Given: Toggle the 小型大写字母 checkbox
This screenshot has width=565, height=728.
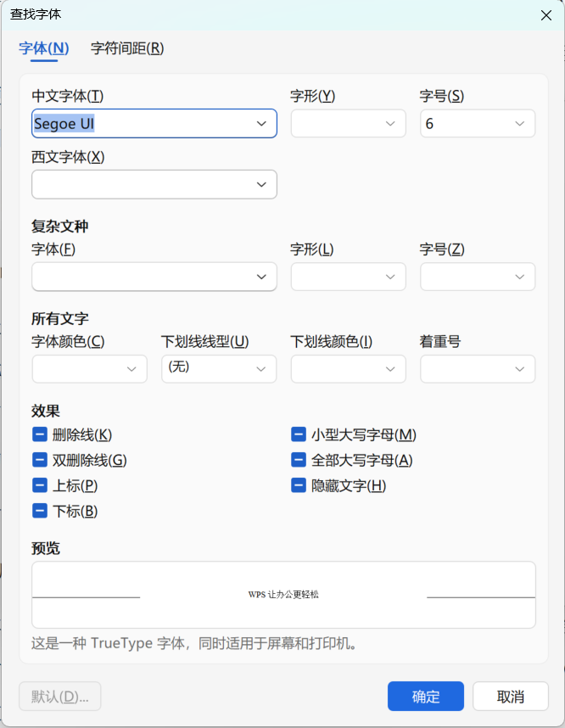Looking at the screenshot, I should point(299,434).
